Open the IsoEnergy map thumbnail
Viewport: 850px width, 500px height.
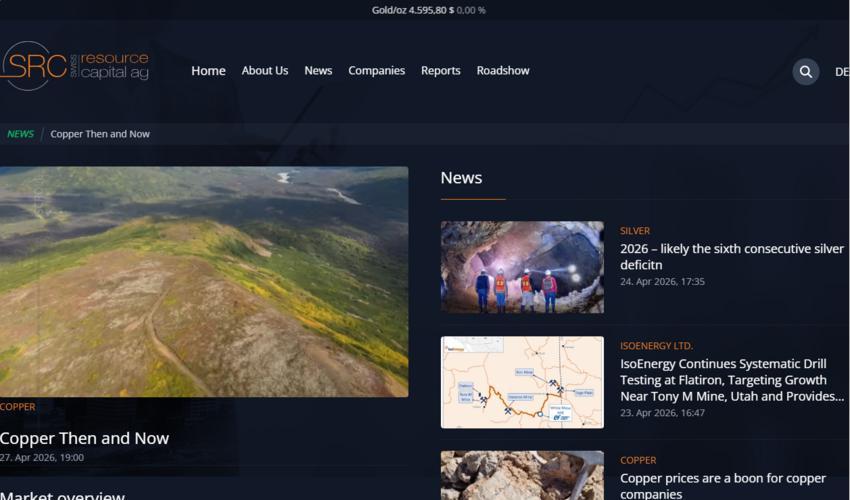(522, 382)
